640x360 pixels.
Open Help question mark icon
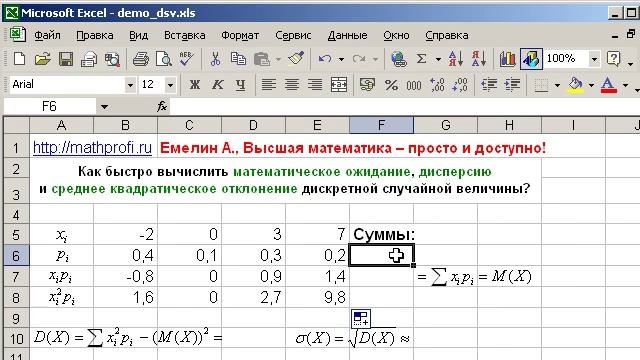point(613,59)
